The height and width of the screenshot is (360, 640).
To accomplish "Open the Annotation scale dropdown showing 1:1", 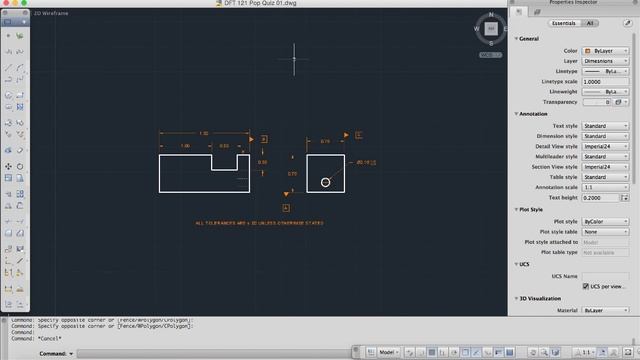I will click(x=605, y=187).
